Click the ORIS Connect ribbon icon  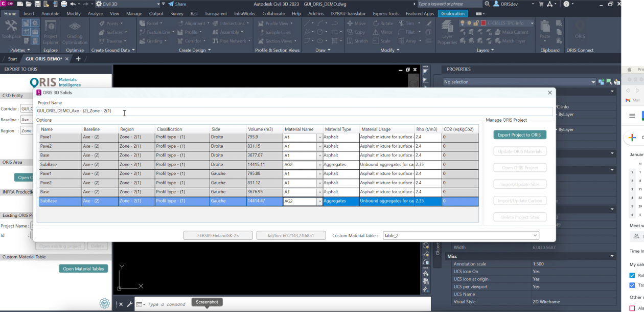(580, 30)
